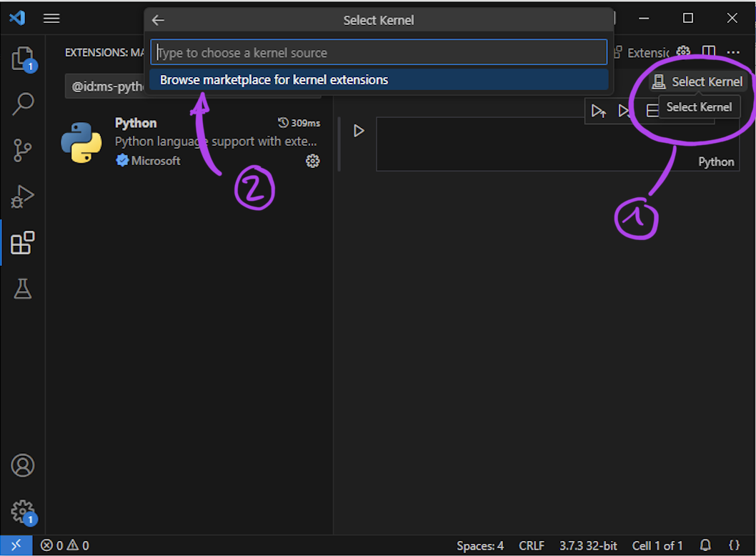This screenshot has height=556, width=756.
Task: Open the Manage gear in activity bar
Action: tap(23, 511)
